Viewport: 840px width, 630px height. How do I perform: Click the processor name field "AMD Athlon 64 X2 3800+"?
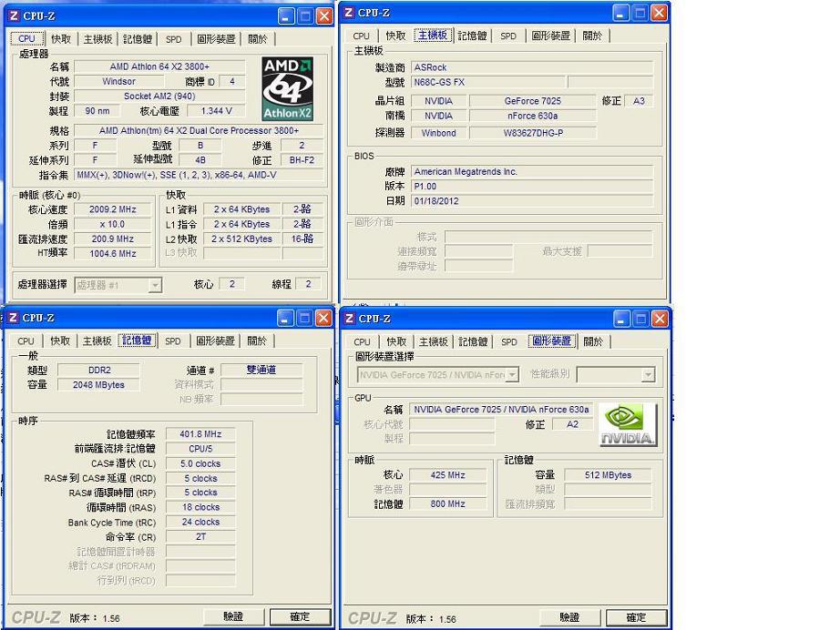coord(159,66)
